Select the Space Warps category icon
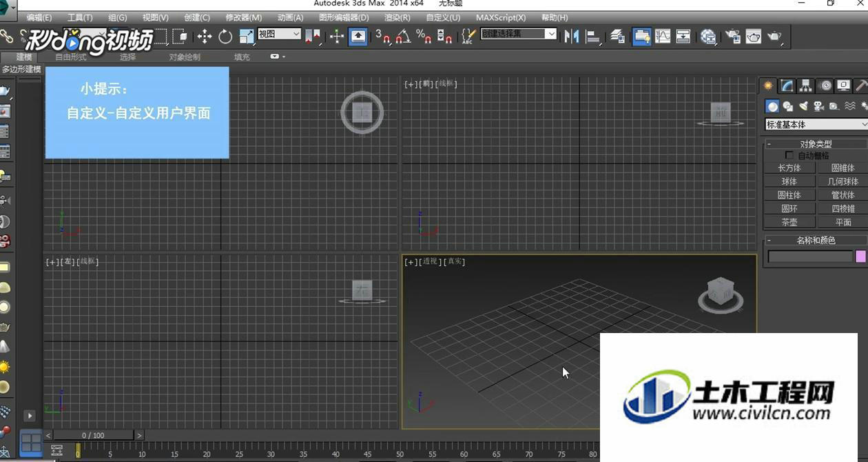868x462 pixels. (850, 106)
